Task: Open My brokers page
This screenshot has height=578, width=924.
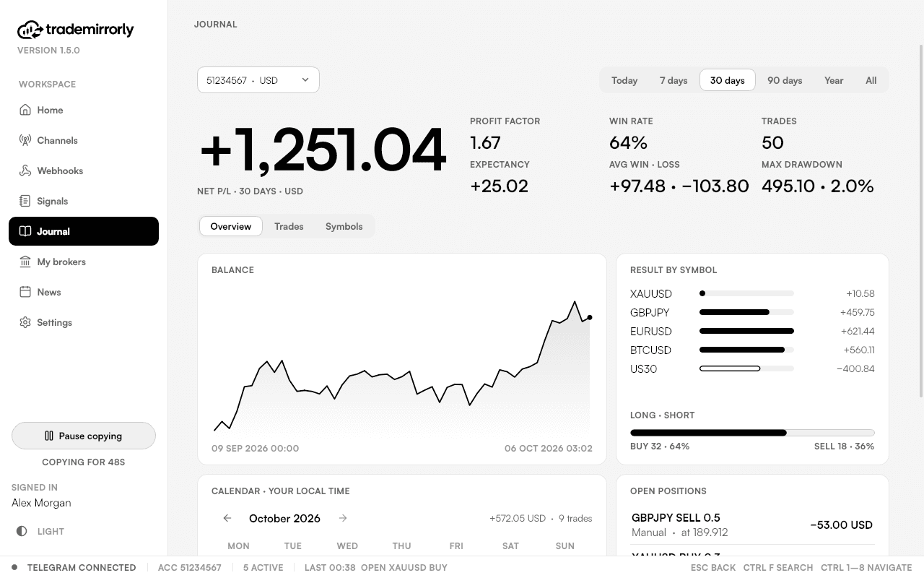Action: (84, 262)
